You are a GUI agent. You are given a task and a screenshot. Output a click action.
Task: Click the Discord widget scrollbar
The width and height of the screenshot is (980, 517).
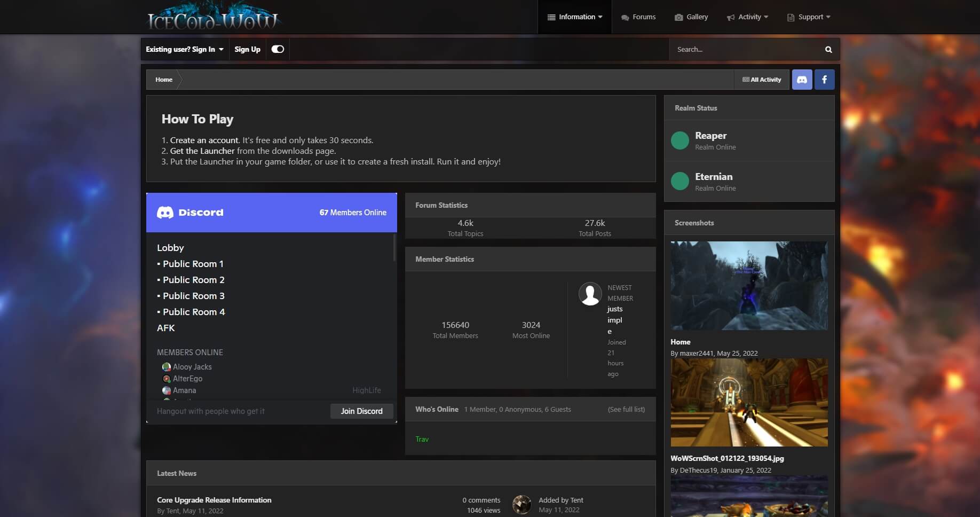(x=394, y=248)
